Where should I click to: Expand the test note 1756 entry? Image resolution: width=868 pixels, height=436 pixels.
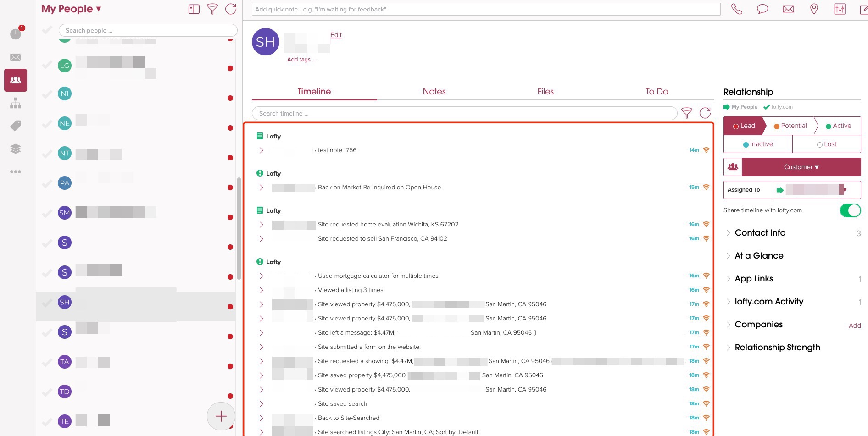[x=262, y=150]
